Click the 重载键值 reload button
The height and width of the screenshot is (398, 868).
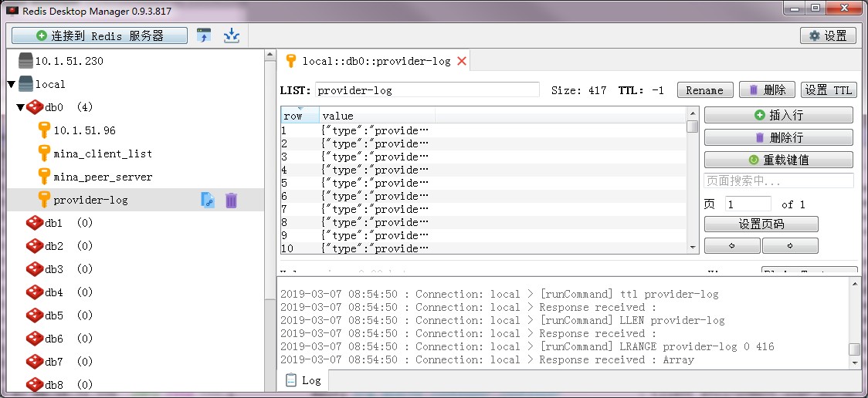click(x=778, y=160)
